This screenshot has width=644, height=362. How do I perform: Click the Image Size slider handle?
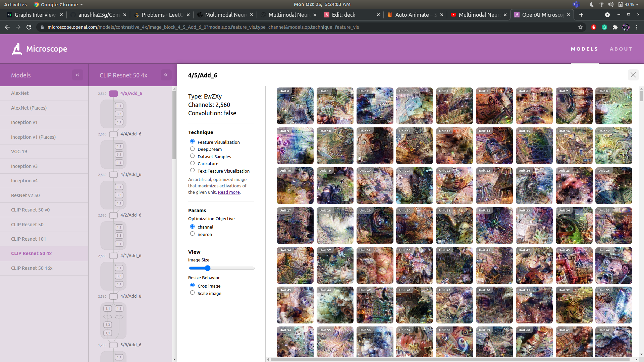coord(208,268)
